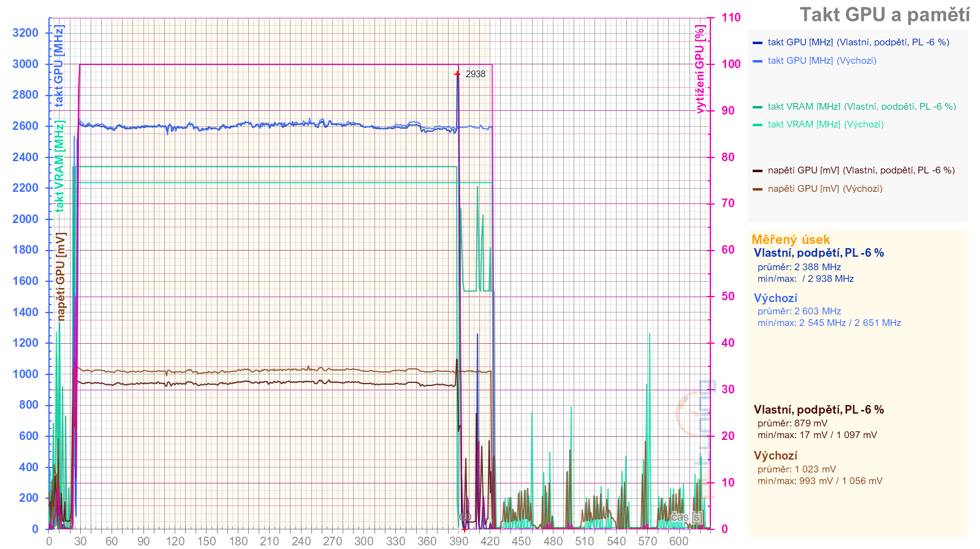This screenshot has width=980, height=549.
Task: Click 'průměr: 2 603 MHz' value
Action: (799, 311)
